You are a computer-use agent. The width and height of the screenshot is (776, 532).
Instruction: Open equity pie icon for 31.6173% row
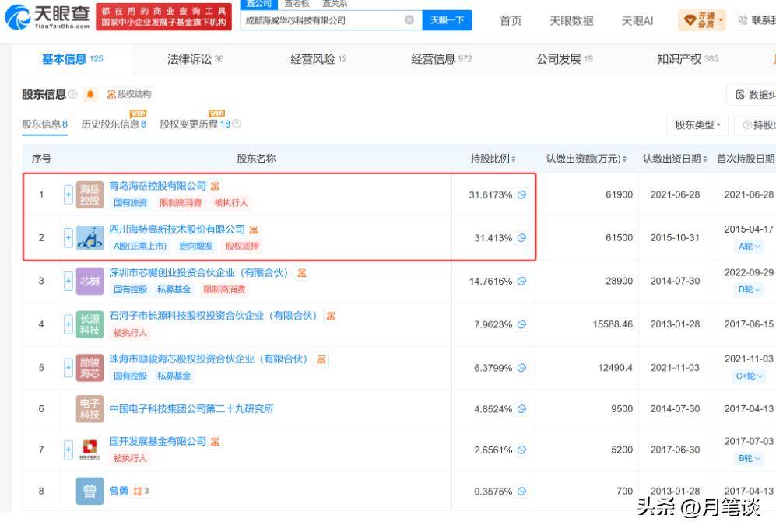point(521,194)
